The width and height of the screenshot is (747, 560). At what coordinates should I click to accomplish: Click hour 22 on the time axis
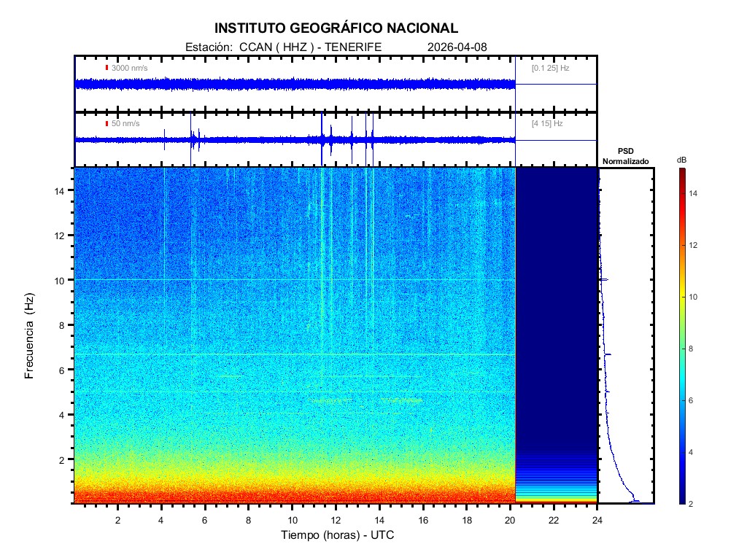554,520
